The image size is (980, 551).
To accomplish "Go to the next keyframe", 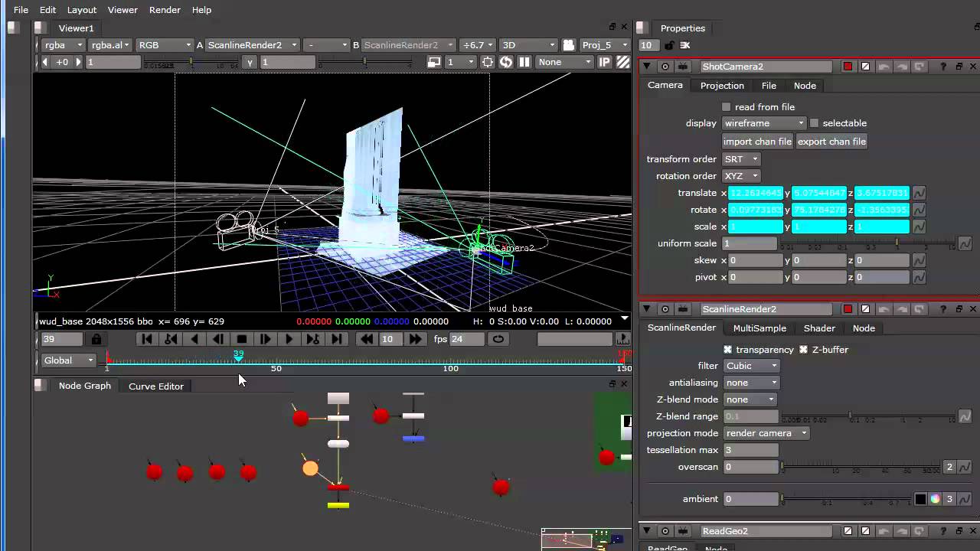I will (x=313, y=339).
